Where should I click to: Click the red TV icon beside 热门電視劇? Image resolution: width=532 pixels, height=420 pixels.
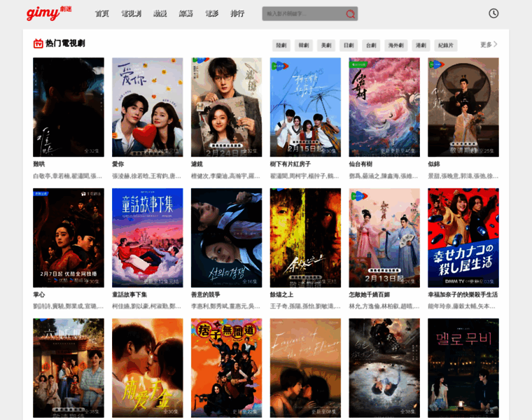(38, 43)
